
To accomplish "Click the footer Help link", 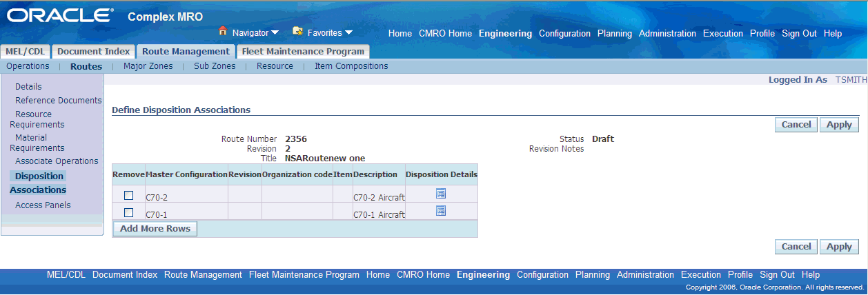I will point(811,274).
